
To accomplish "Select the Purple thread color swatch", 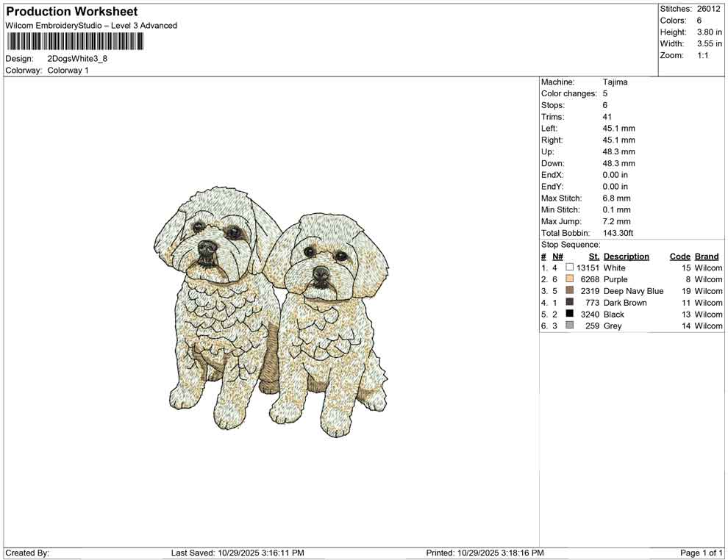I will 570,279.
